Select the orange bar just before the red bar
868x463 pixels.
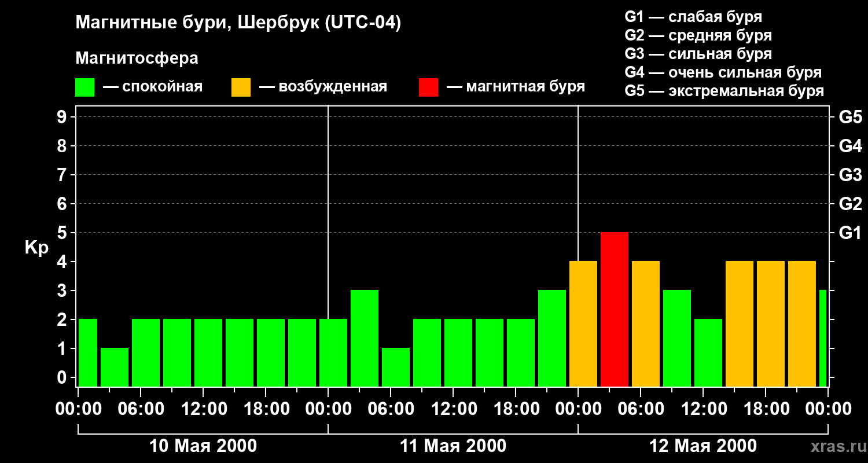coord(583,324)
